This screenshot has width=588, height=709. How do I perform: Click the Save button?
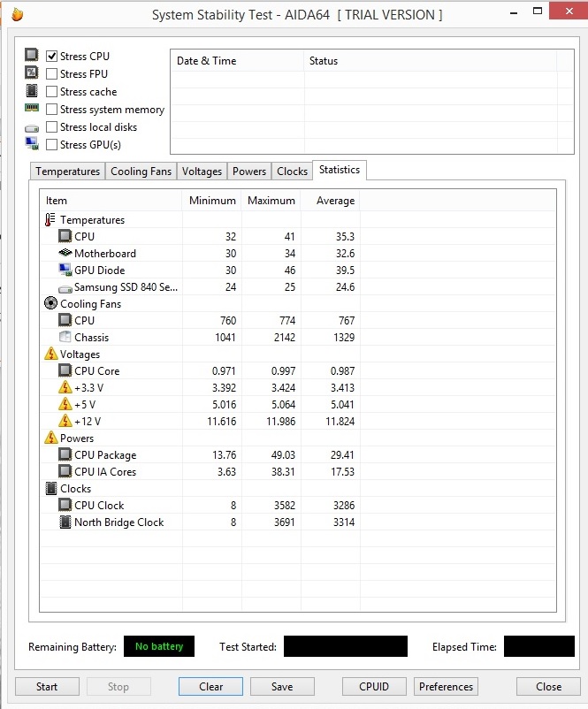282,686
